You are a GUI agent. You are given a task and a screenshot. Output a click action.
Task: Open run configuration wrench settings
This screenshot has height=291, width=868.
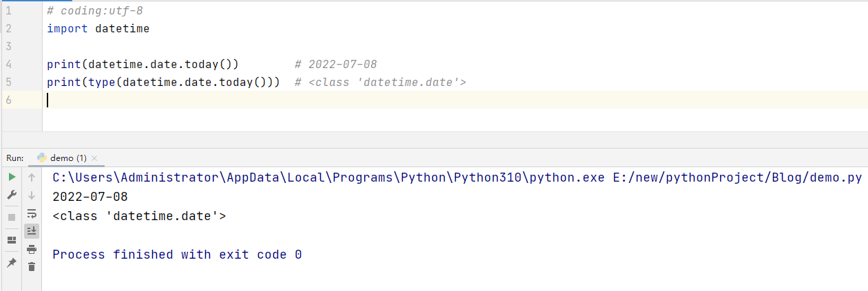(12, 195)
